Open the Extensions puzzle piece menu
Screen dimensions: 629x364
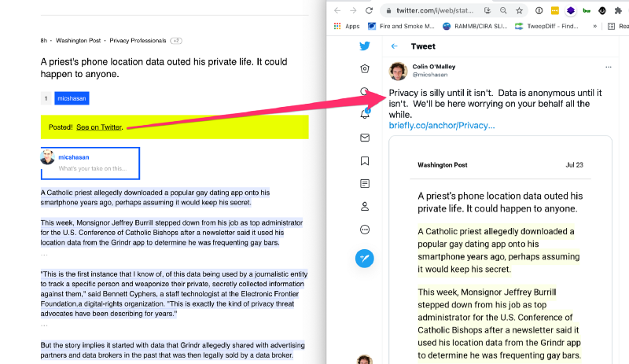(x=618, y=11)
